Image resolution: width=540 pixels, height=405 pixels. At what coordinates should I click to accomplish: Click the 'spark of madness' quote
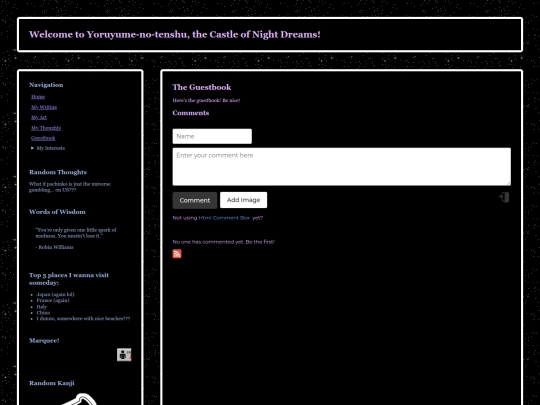click(76, 233)
